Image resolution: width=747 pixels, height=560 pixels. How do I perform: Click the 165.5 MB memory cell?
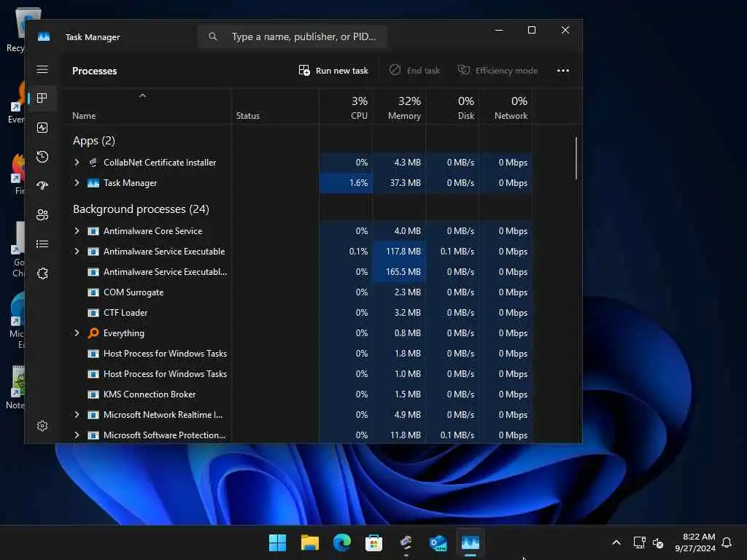point(399,272)
